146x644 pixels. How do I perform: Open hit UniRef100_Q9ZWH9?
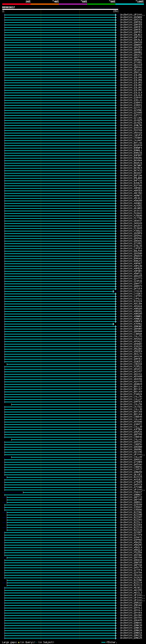point(131,17)
